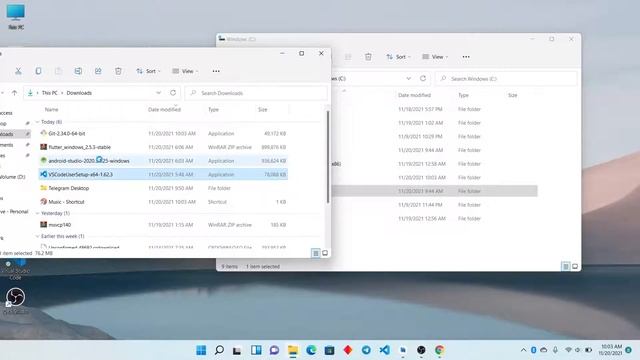
Task: Click the OneDrive cloud tray icon
Action: pos(544,350)
